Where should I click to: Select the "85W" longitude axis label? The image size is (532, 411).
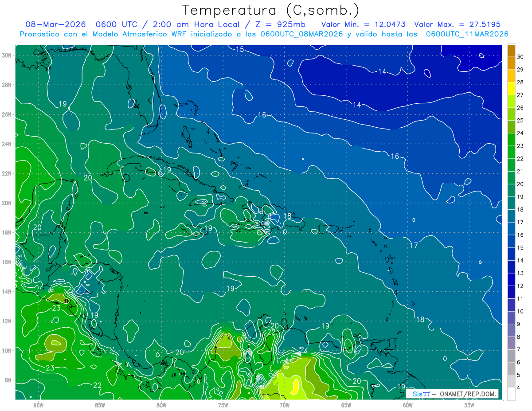[100, 405]
